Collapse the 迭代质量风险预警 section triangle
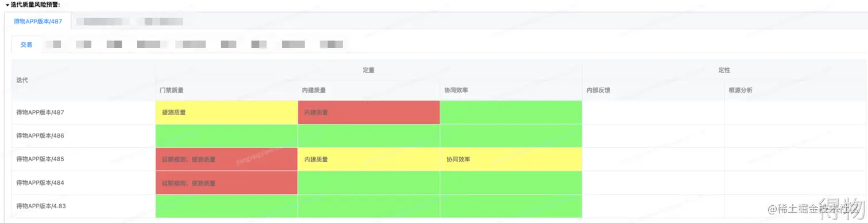The width and height of the screenshot is (868, 223). point(7,5)
